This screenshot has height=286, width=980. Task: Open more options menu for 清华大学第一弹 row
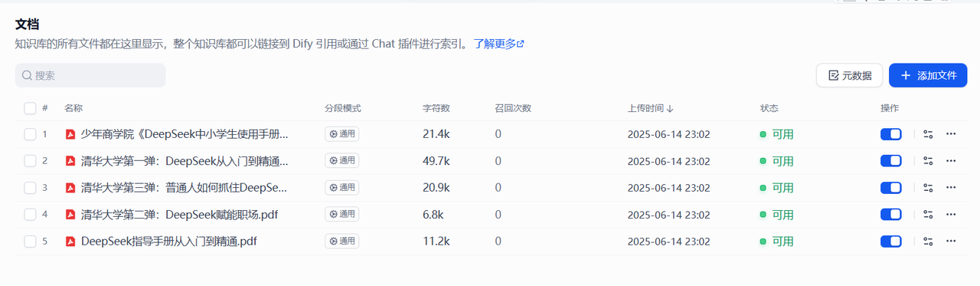pyautogui.click(x=951, y=161)
